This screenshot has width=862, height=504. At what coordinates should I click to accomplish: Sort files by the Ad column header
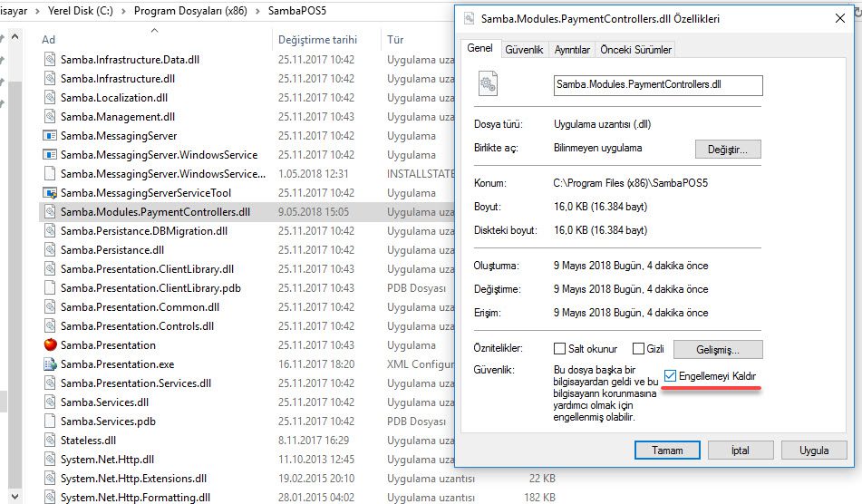coord(49,40)
